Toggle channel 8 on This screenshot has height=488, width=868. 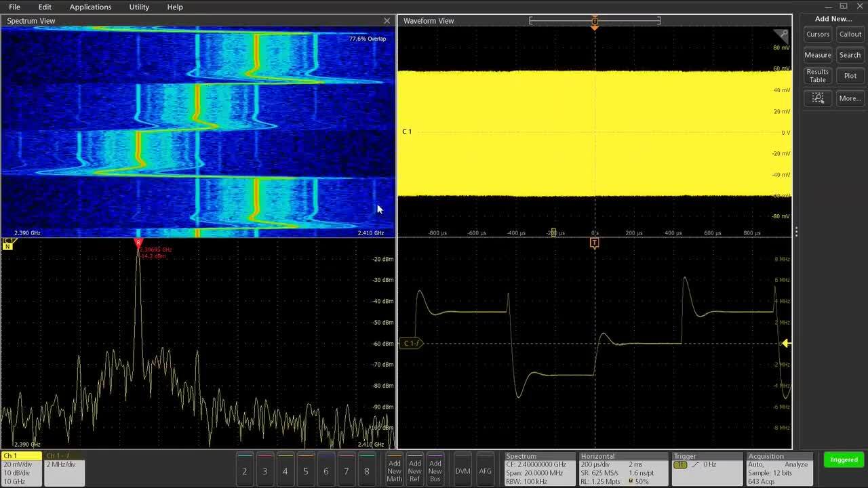tap(367, 470)
